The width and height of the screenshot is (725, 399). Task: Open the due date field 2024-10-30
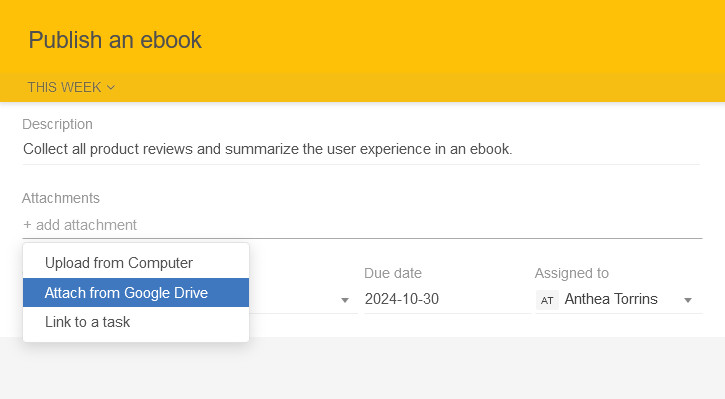pyautogui.click(x=447, y=299)
